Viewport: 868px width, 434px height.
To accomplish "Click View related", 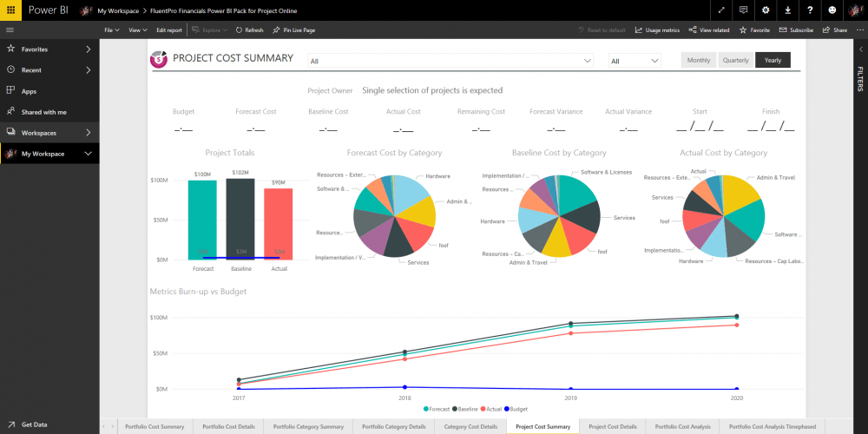I will [708, 30].
